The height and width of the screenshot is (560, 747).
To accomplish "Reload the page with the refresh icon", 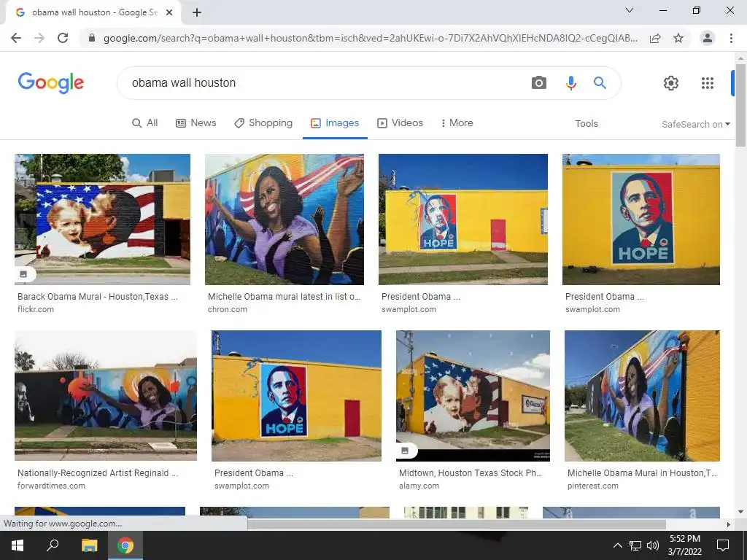I will (63, 38).
